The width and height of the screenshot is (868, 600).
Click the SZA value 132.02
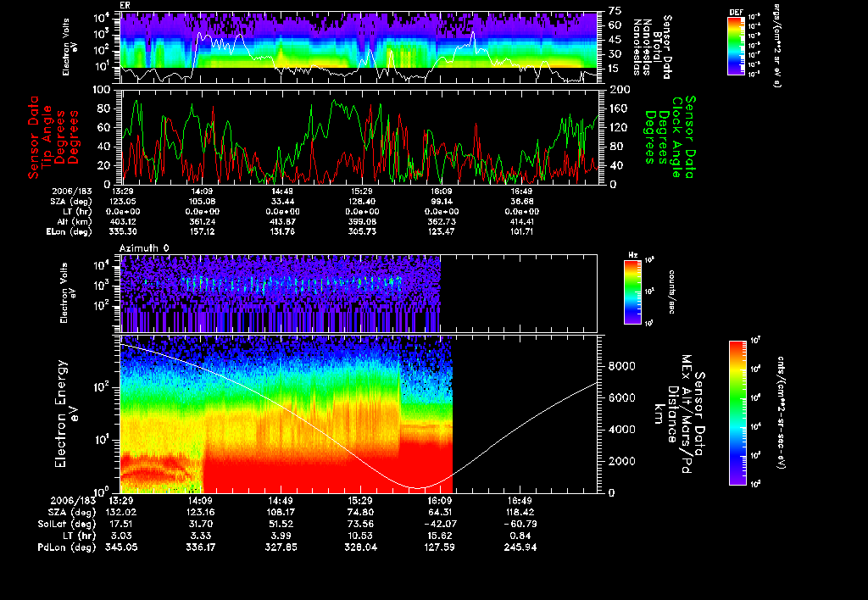pyautogui.click(x=121, y=512)
